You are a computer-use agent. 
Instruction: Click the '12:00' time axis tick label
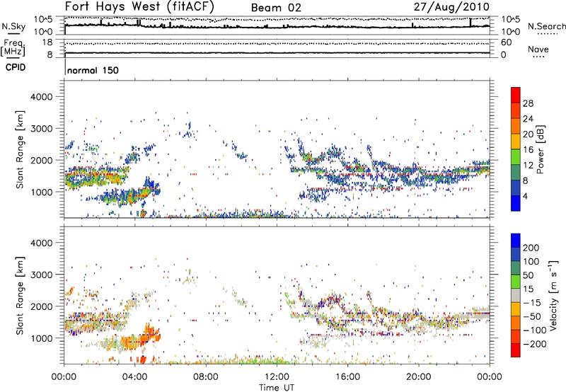tap(277, 377)
